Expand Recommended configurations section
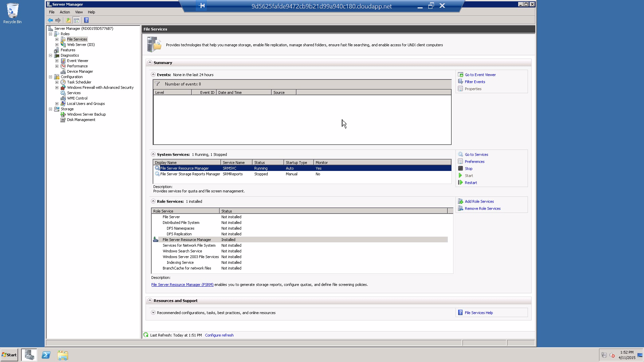Image resolution: width=644 pixels, height=362 pixels. pyautogui.click(x=153, y=312)
